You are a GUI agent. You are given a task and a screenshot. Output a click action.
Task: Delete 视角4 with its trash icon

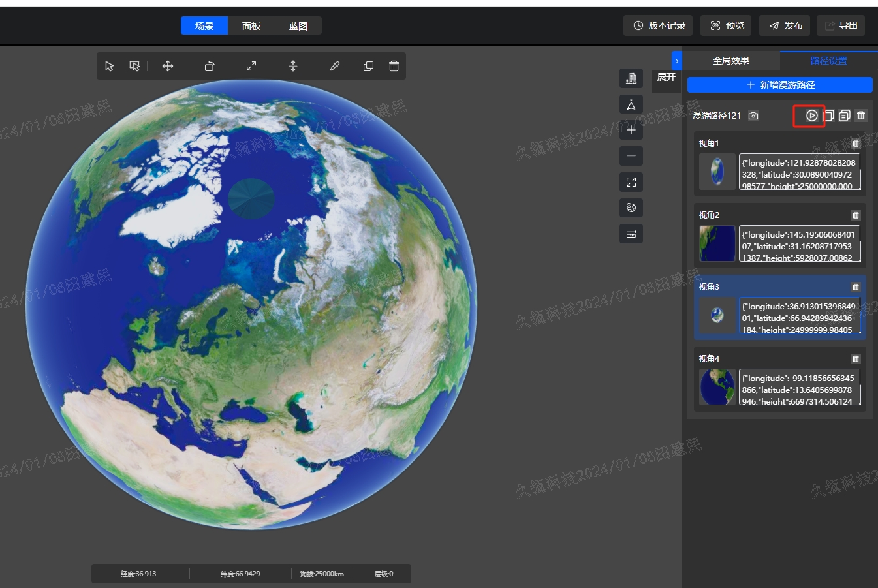(856, 359)
